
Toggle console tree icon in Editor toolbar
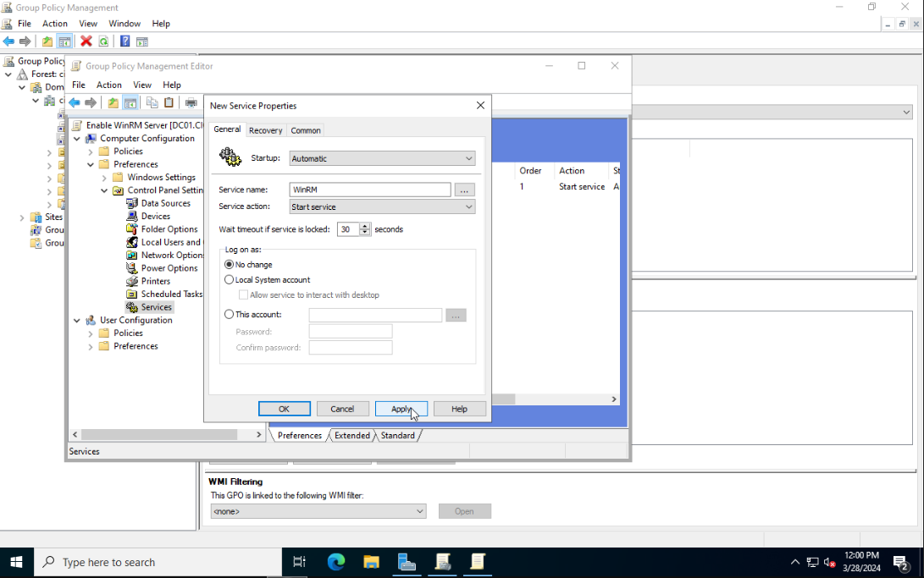[130, 102]
